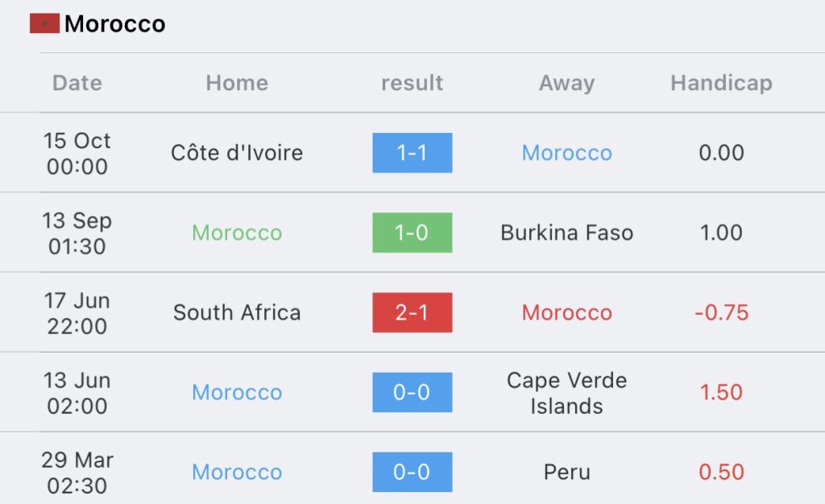Select the Handicap column header
Screen dimensions: 825x504
point(721,83)
